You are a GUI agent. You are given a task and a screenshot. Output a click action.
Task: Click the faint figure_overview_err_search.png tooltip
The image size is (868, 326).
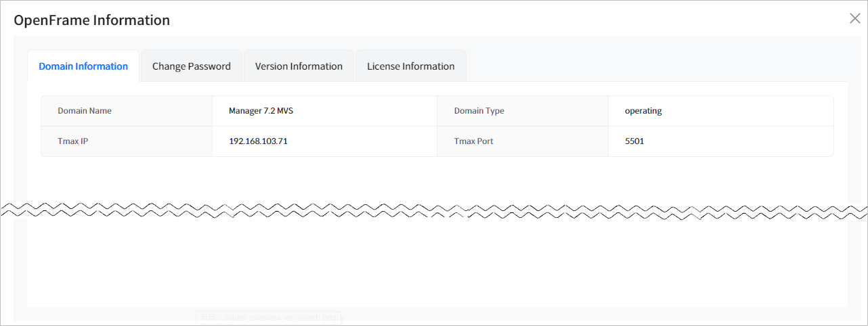coord(269,317)
